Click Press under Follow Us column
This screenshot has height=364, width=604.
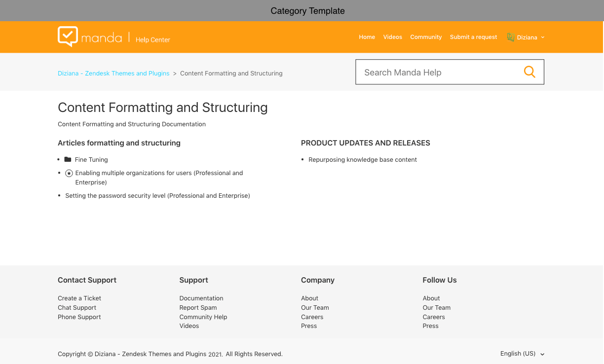point(431,326)
